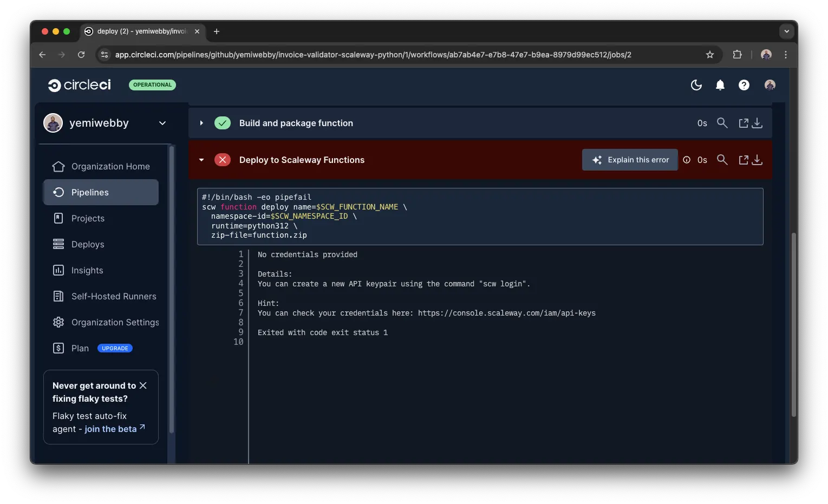Click green success icon on Build step

pyautogui.click(x=223, y=123)
